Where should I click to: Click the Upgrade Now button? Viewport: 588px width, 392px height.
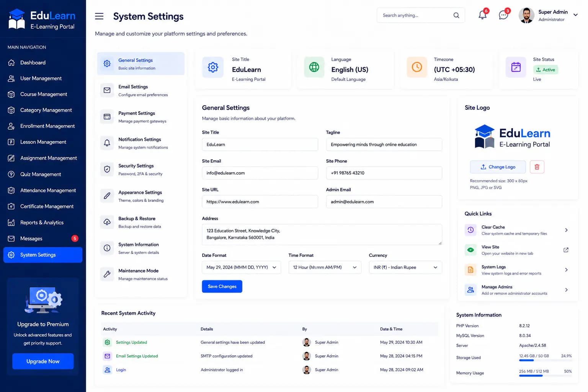(x=43, y=361)
